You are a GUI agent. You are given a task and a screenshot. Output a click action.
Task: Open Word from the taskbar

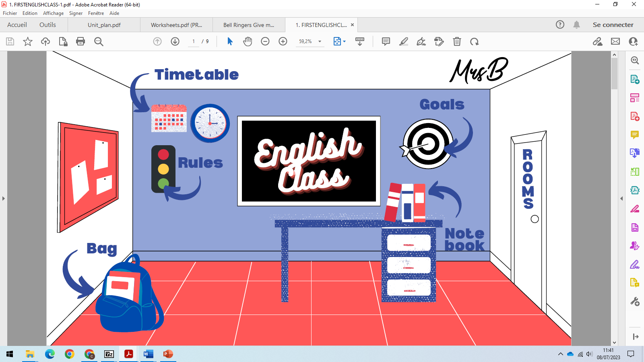148,354
